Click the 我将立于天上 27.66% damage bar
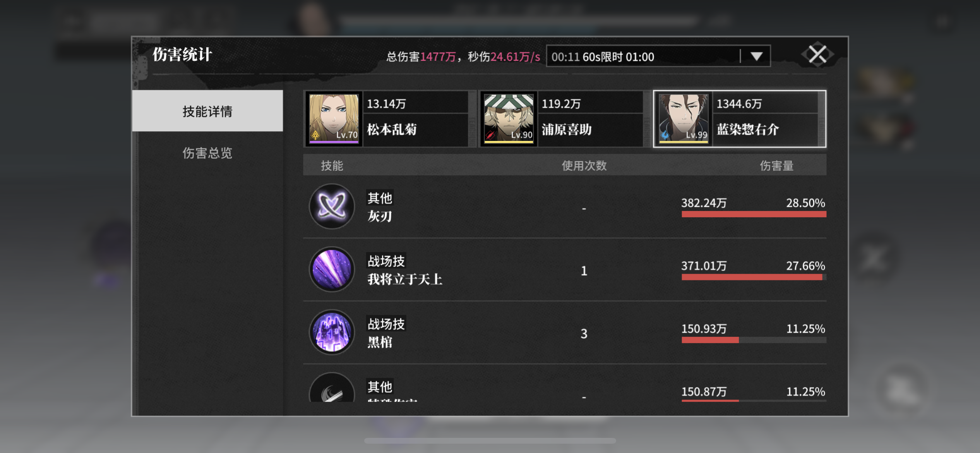980x453 pixels. tap(754, 277)
